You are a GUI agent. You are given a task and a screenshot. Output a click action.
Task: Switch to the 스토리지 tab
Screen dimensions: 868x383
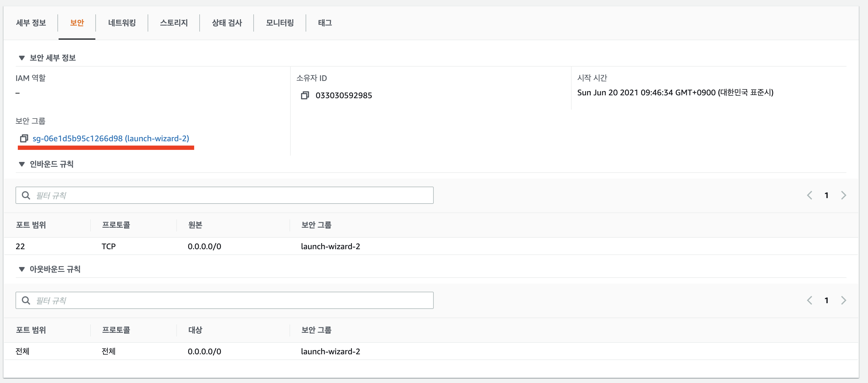(173, 23)
